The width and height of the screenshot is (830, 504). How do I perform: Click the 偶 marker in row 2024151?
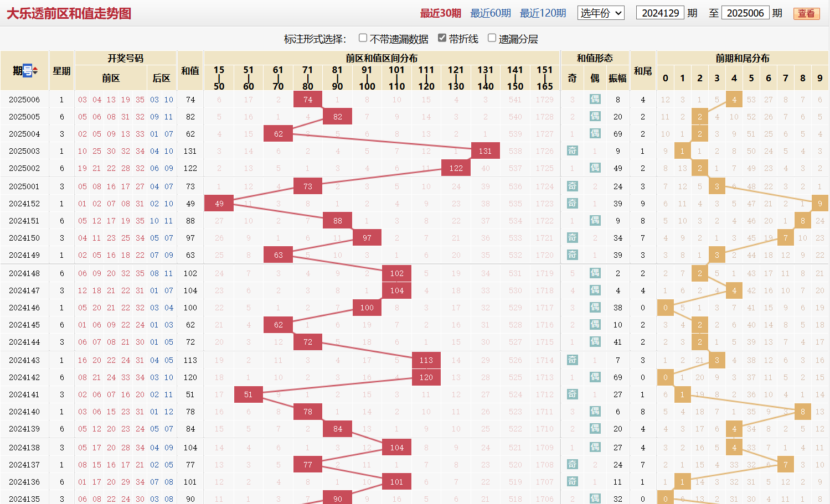(595, 221)
